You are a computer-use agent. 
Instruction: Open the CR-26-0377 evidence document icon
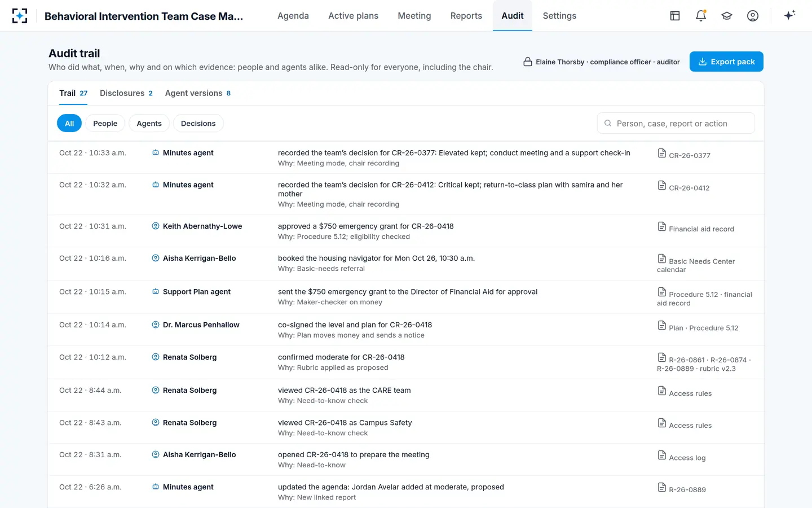(x=662, y=153)
